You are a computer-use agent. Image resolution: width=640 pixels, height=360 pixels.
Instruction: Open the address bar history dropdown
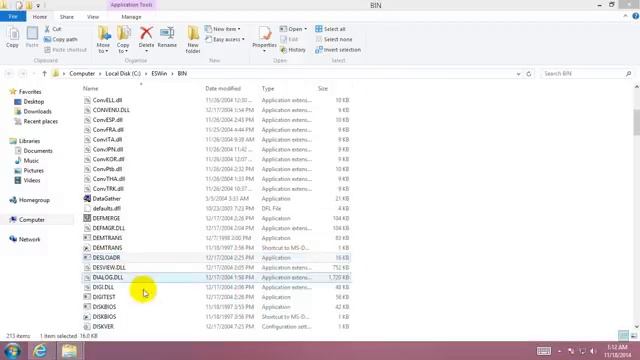(518, 74)
